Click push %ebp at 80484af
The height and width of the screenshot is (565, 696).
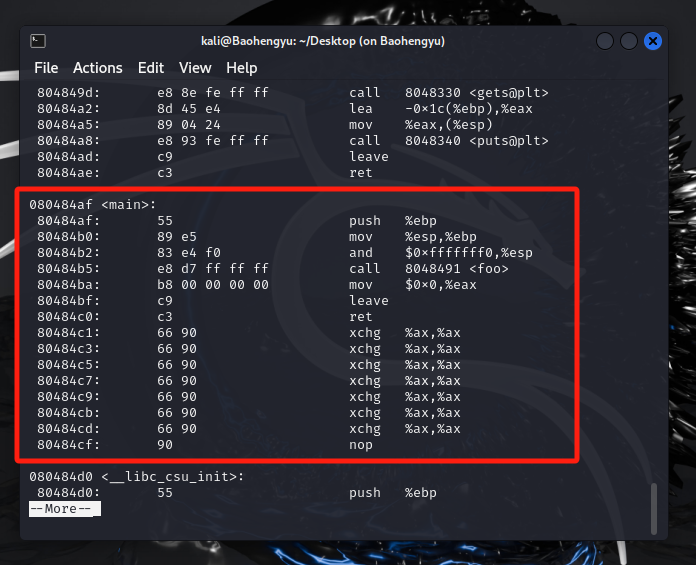tap(393, 221)
